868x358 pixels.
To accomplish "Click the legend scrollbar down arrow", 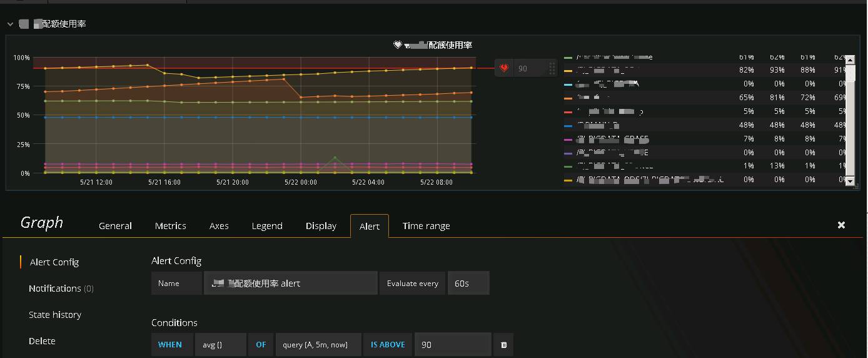I will (849, 182).
